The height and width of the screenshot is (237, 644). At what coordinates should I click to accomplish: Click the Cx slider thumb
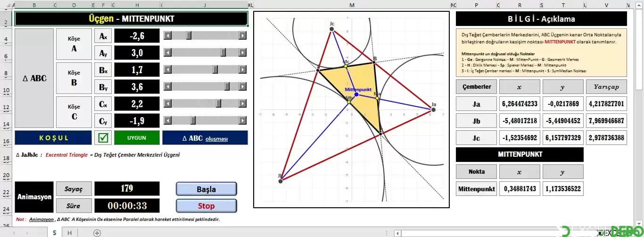(x=219, y=103)
